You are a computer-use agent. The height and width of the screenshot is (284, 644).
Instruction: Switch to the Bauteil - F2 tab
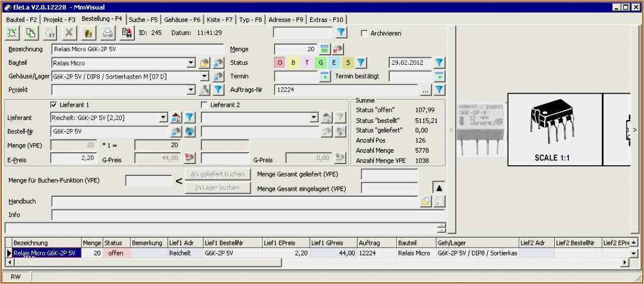[22, 20]
